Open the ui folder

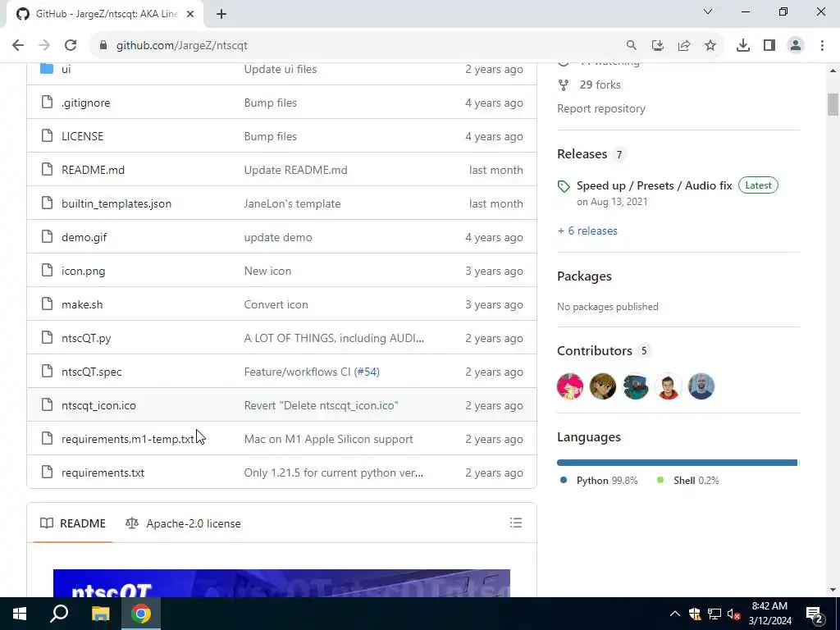point(66,69)
